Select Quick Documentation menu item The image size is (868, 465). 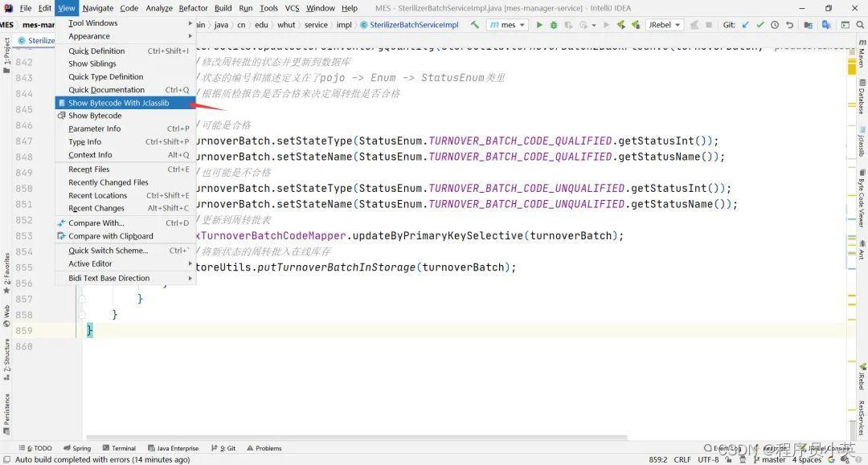coord(125,90)
